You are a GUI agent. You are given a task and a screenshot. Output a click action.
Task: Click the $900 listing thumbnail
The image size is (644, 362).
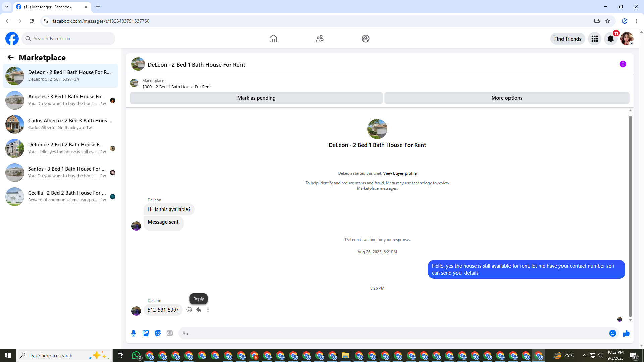[134, 83]
